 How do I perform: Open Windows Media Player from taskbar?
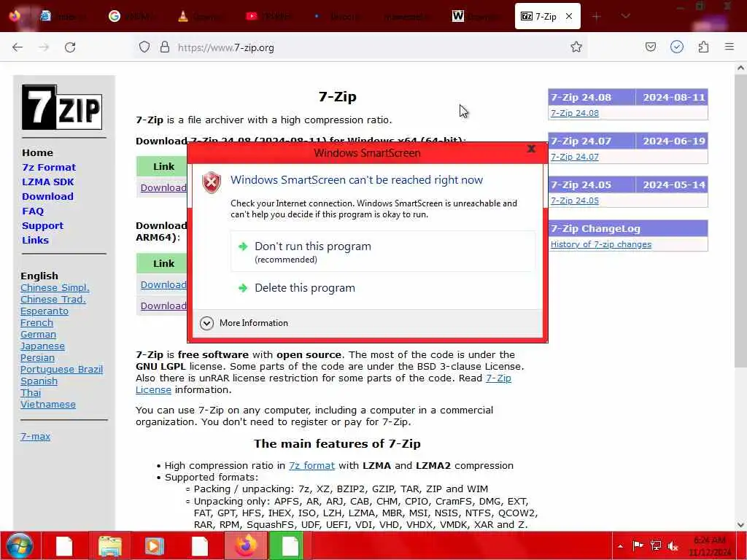(155, 546)
